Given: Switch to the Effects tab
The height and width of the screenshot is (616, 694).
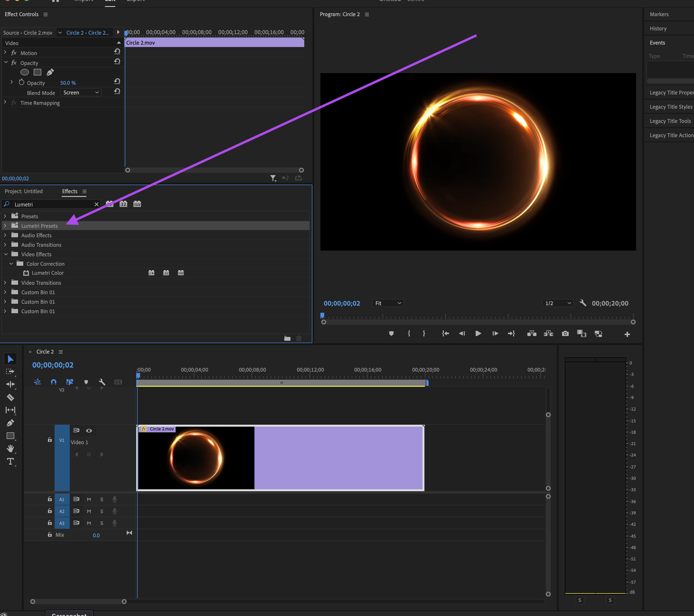Looking at the screenshot, I should coord(69,191).
